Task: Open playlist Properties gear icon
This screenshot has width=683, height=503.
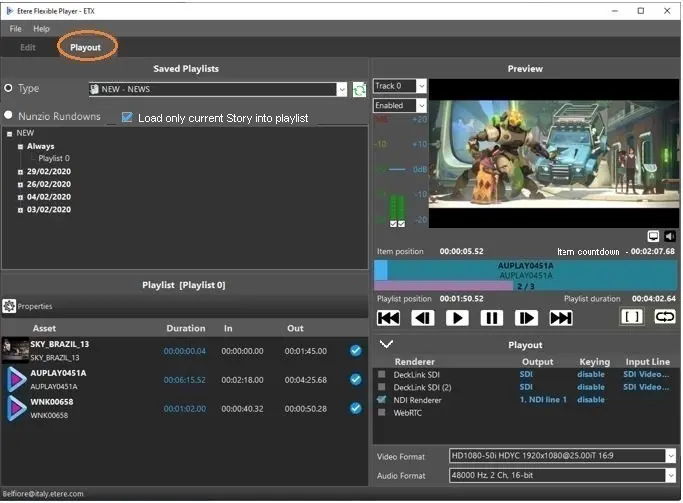Action: 9,306
